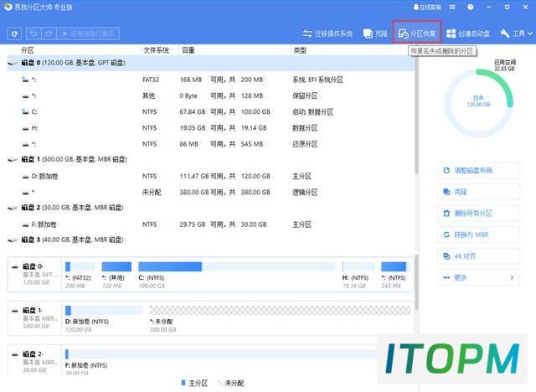Image resolution: width=536 pixels, height=392 pixels.
Task: Expand the 工具 tools dropdown
Action: 516,34
